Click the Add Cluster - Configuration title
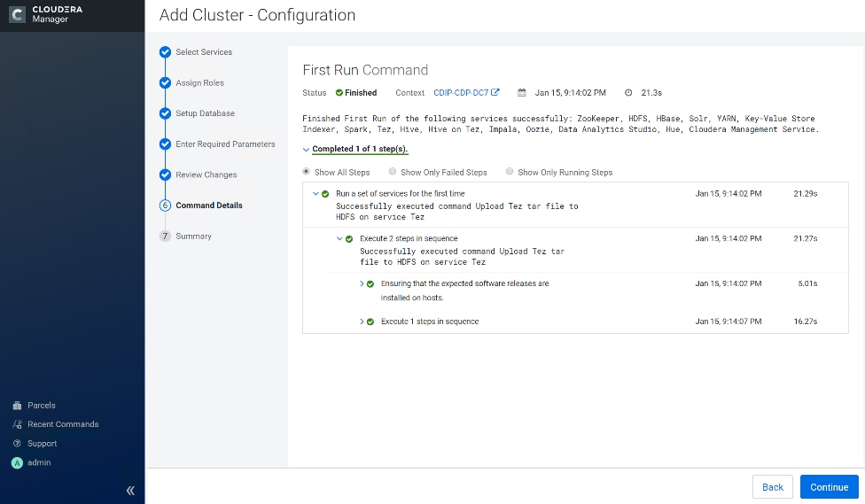The height and width of the screenshot is (504, 865). click(257, 15)
